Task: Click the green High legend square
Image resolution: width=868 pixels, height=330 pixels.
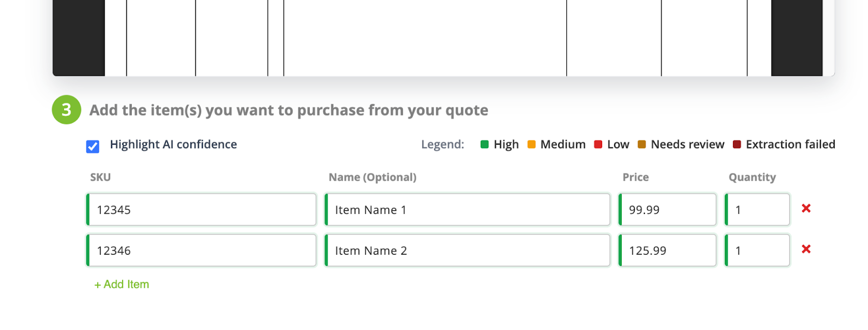Action: (x=484, y=144)
